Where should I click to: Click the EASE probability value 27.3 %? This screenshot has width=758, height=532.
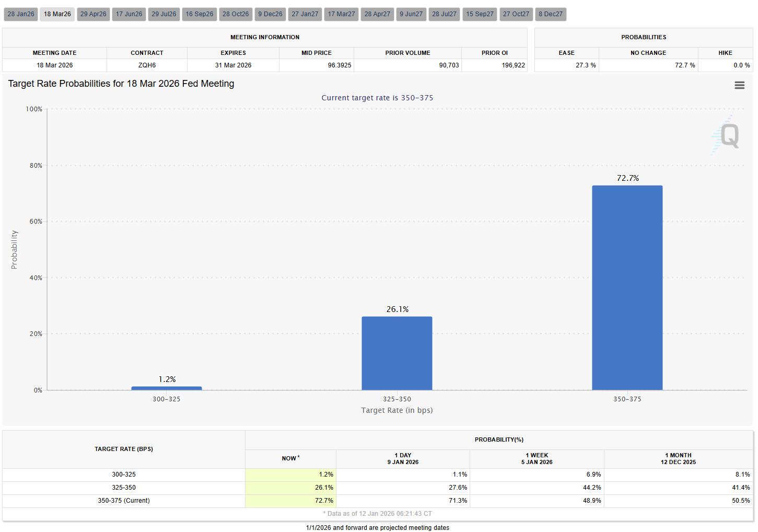[585, 65]
